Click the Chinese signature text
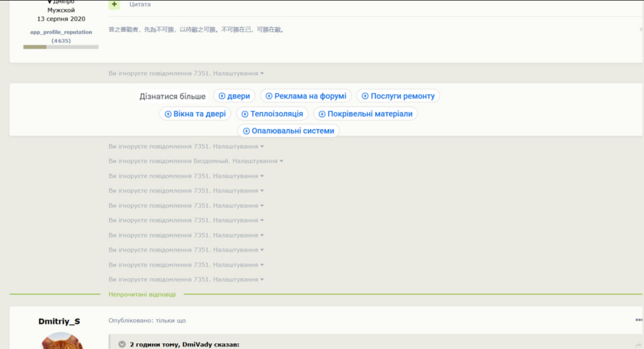This screenshot has width=644, height=349. (x=196, y=30)
